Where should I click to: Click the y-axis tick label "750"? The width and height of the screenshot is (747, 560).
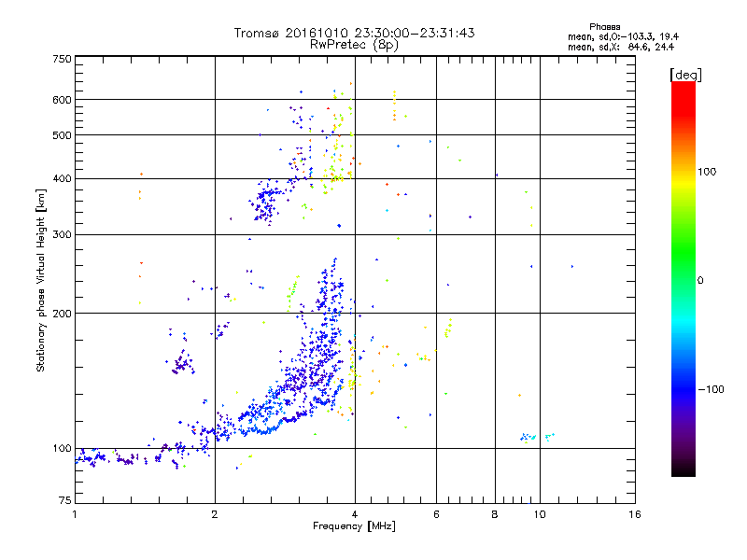(x=62, y=59)
